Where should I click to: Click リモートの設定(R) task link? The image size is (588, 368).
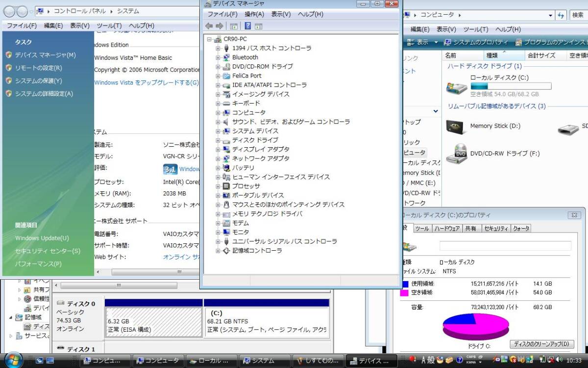click(39, 68)
